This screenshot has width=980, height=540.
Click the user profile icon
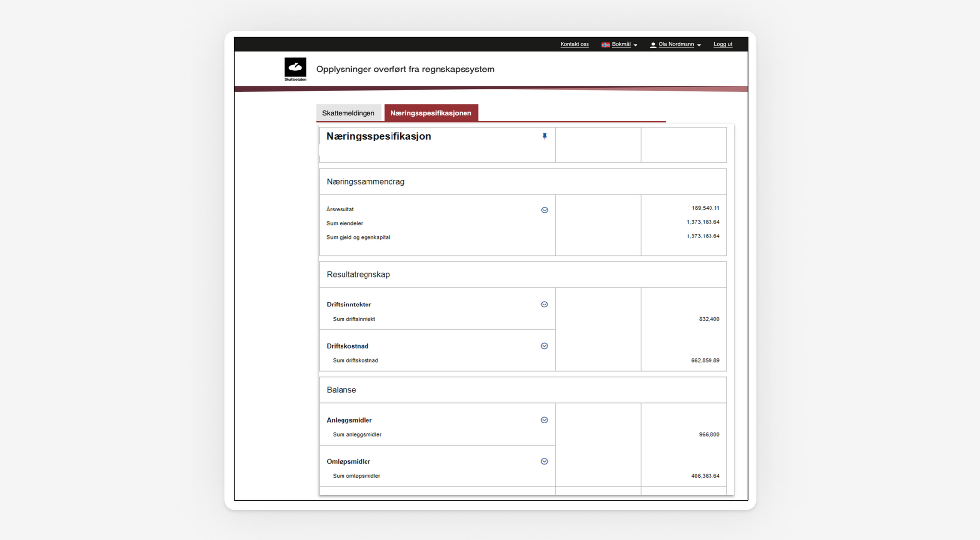653,45
